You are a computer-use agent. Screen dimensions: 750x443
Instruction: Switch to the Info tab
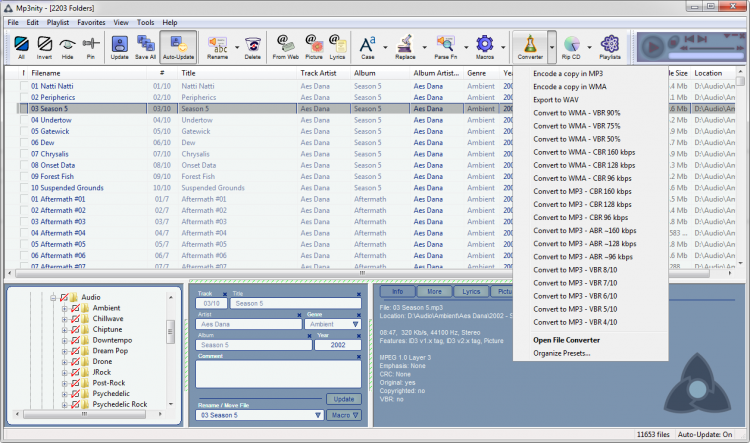coord(397,291)
